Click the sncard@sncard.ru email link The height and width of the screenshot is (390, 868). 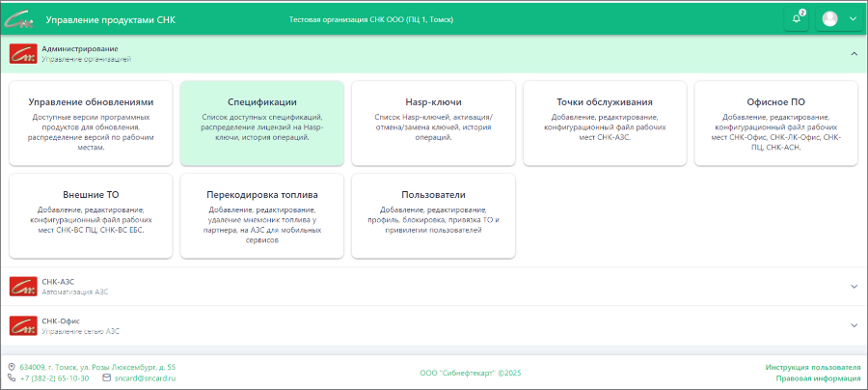click(x=145, y=378)
